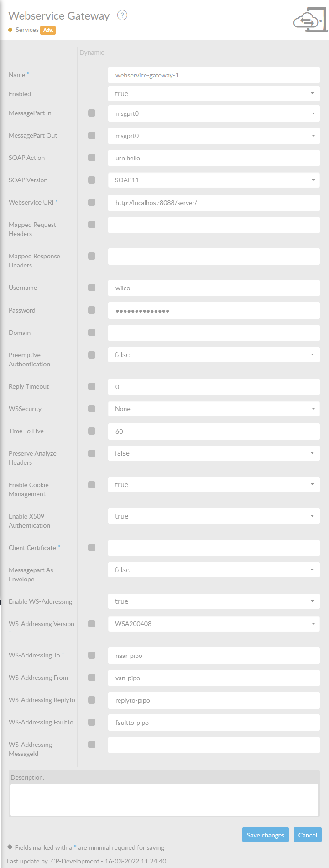This screenshot has width=329, height=868.
Task: Click the orange Services status dot
Action: [10, 30]
